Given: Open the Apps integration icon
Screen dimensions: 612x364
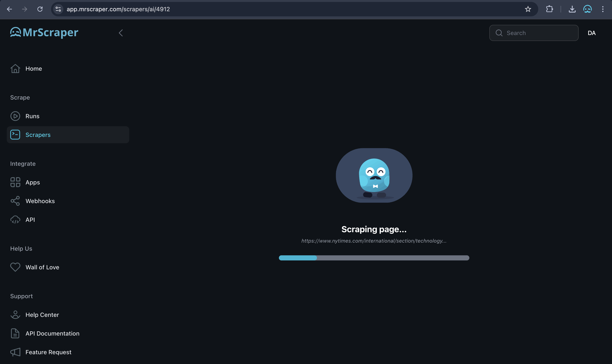Looking at the screenshot, I should click(15, 182).
